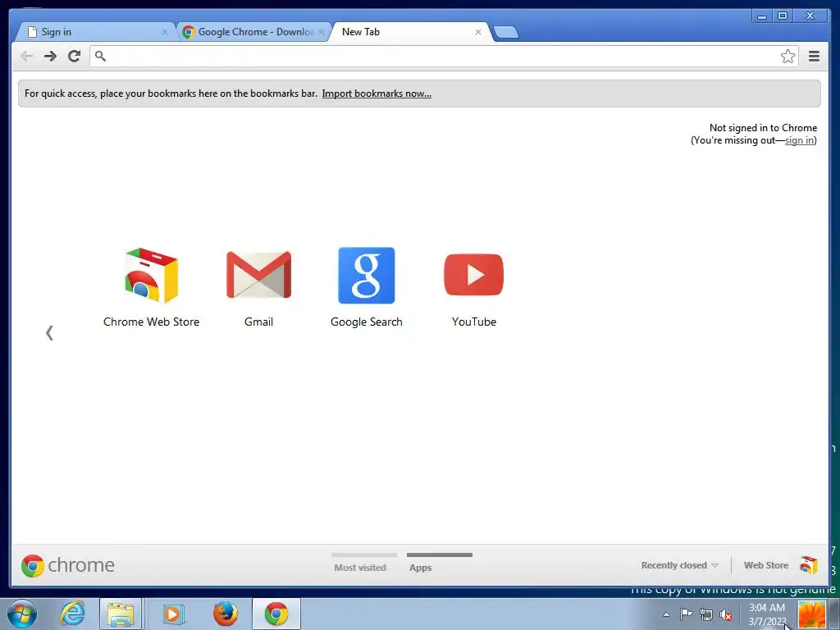
Task: Launch the YouTube app icon
Action: (x=473, y=274)
